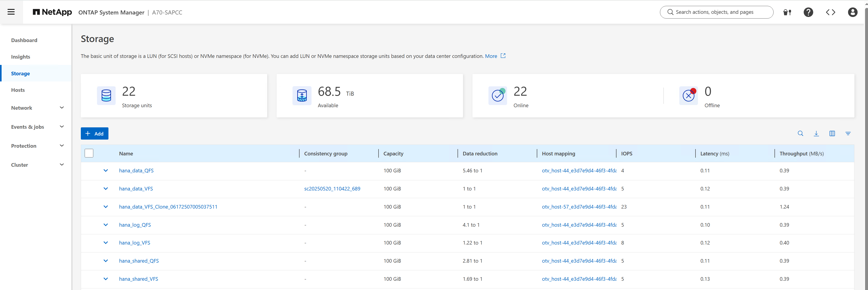Open the hamburger navigation menu

click(11, 12)
